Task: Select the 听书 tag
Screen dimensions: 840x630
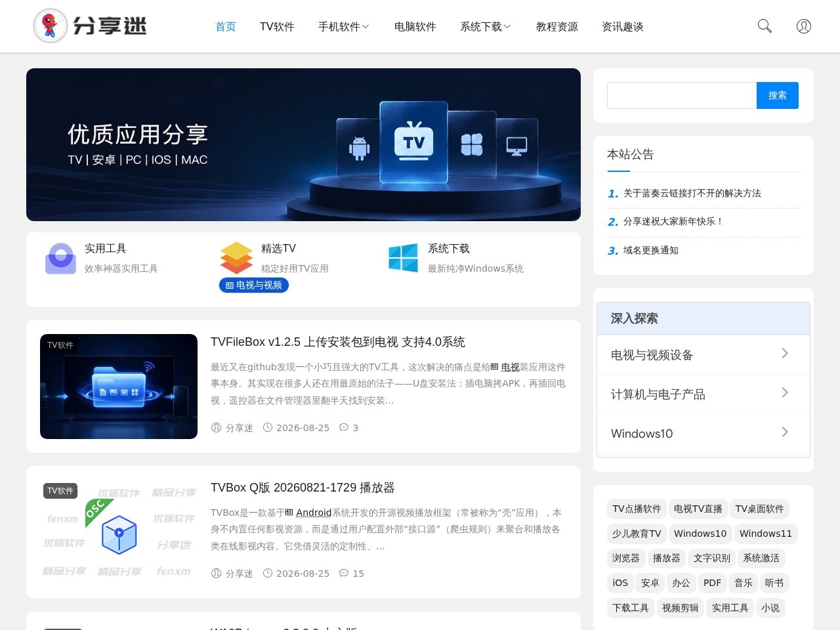Action: click(x=774, y=583)
